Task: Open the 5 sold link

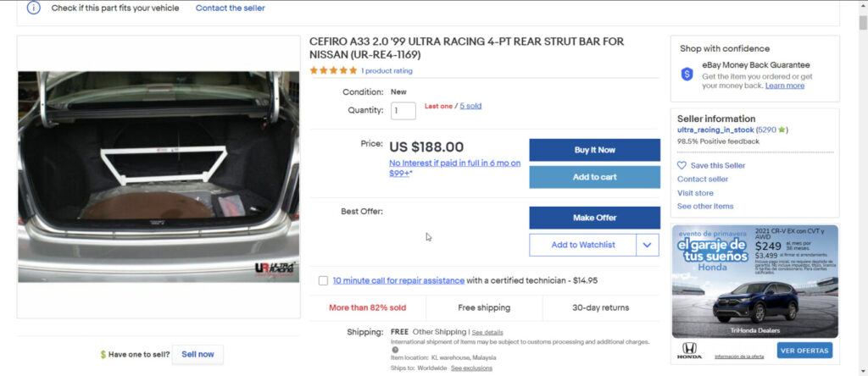Action: [x=470, y=106]
